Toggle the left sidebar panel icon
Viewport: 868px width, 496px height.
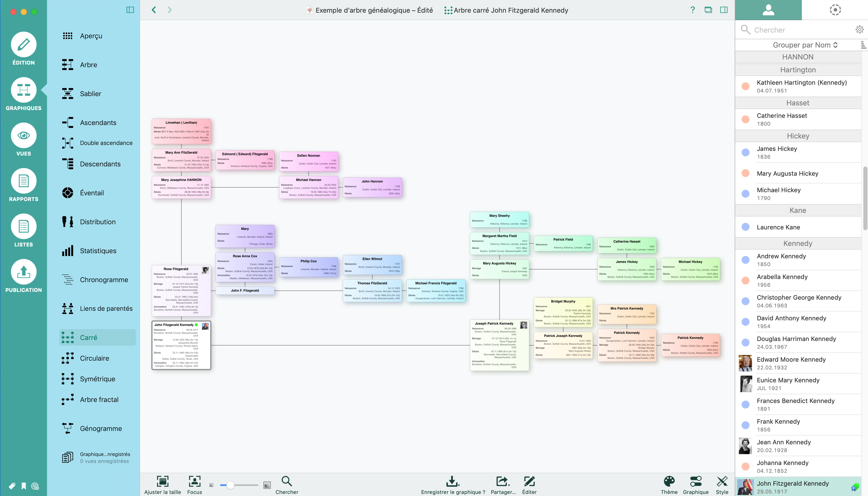[x=130, y=10]
